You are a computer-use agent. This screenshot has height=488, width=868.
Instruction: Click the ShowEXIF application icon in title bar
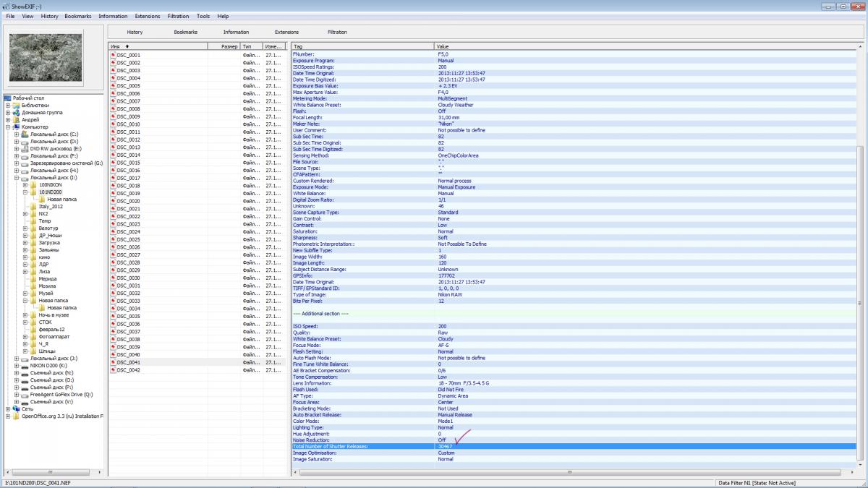[x=6, y=6]
